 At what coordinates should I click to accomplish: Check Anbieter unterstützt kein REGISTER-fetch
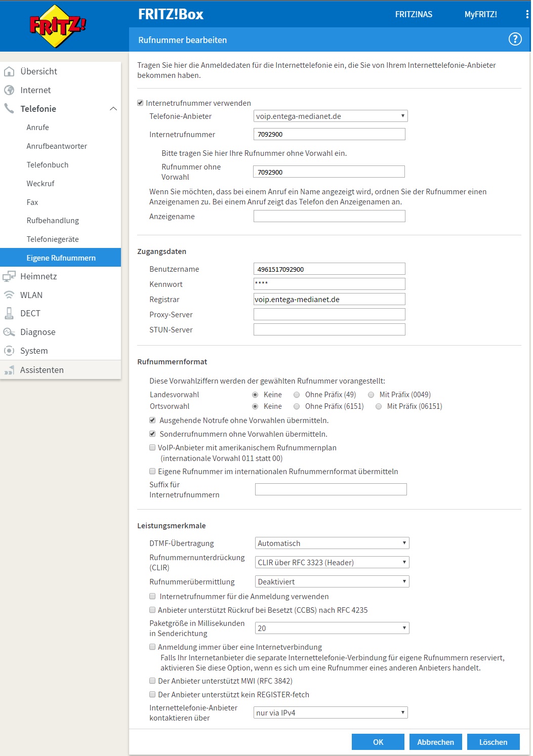tap(152, 694)
